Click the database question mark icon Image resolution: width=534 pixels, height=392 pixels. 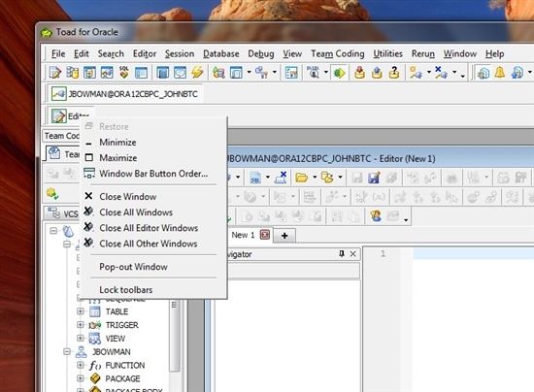click(x=394, y=73)
